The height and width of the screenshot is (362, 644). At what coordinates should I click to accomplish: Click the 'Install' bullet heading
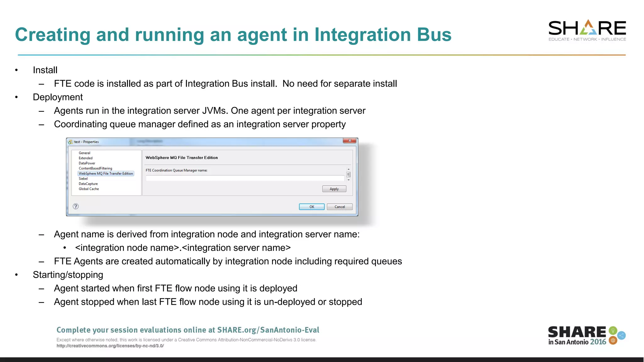click(45, 70)
